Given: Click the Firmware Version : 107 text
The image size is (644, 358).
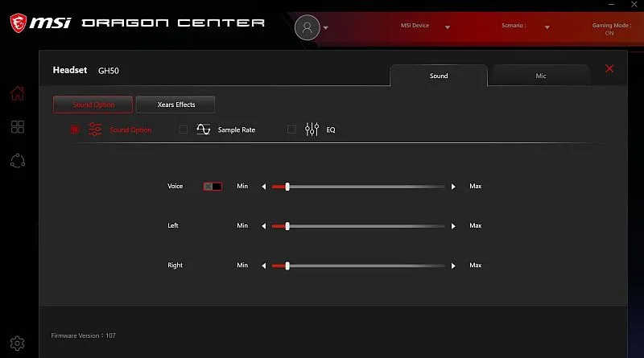Looking at the screenshot, I should tap(84, 335).
